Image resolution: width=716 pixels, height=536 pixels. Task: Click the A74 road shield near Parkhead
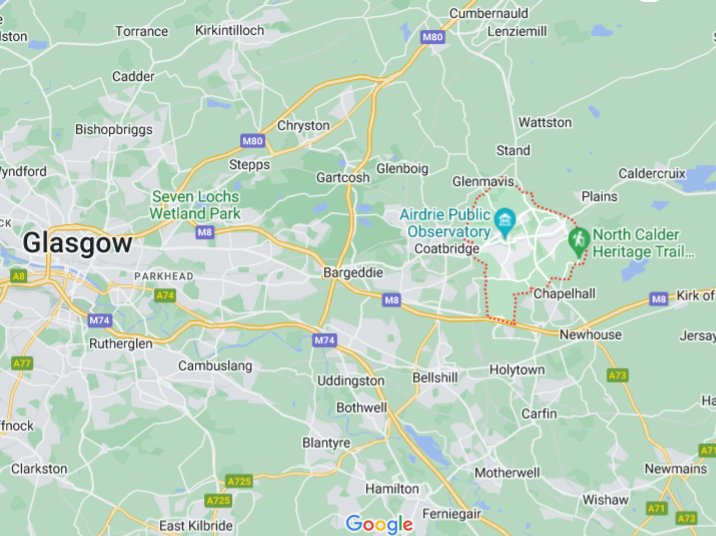pyautogui.click(x=165, y=295)
